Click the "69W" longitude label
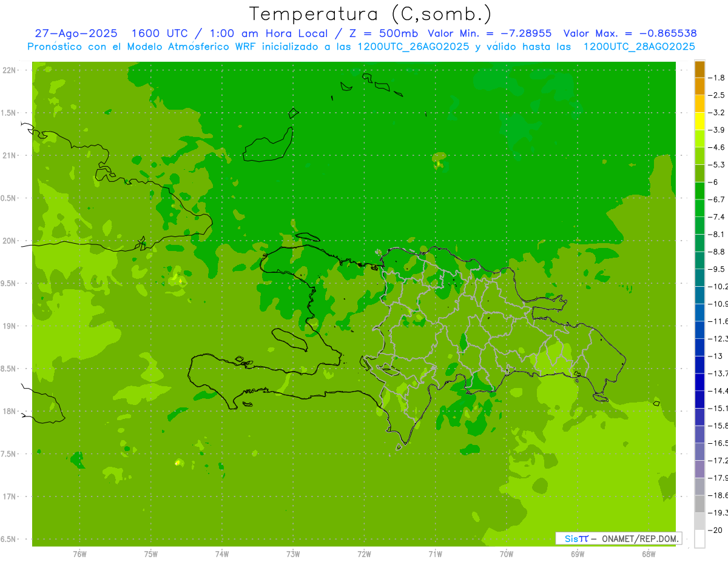The width and height of the screenshot is (728, 562). [578, 554]
